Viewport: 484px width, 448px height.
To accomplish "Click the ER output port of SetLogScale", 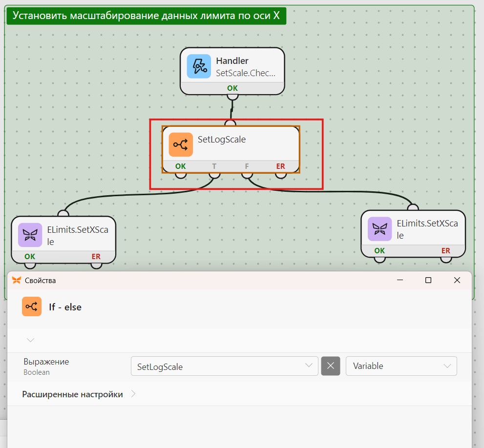I will coord(281,175).
